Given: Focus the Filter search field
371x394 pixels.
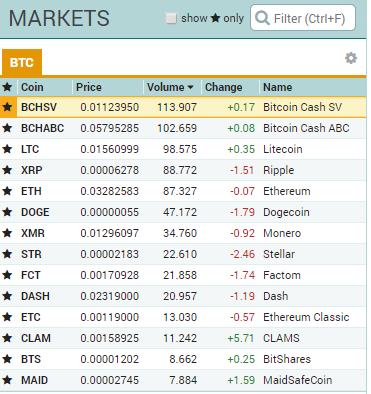Looking at the screenshot, I should point(303,18).
